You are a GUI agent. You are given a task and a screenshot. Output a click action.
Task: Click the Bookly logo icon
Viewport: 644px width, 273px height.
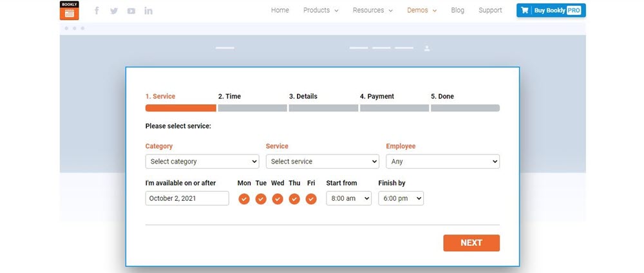point(69,10)
